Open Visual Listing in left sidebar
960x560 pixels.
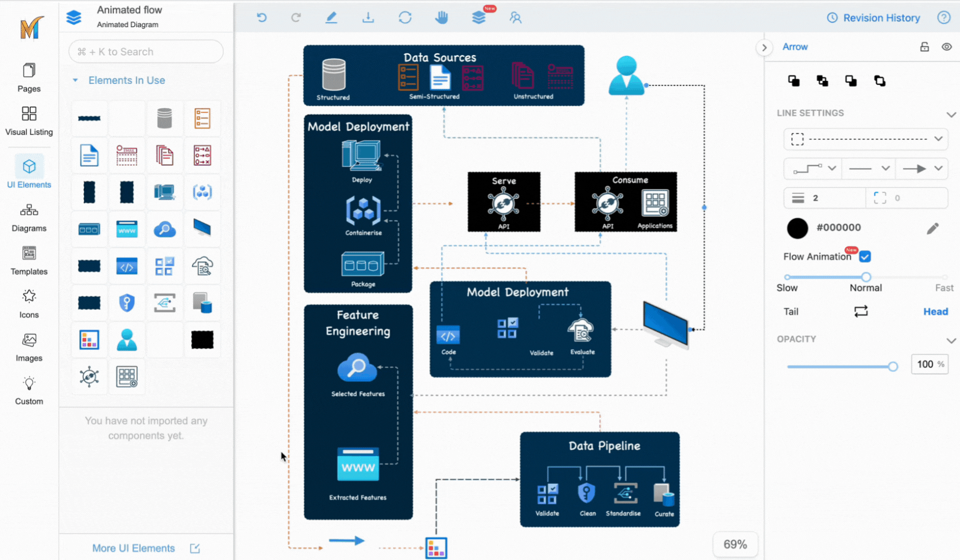click(29, 121)
